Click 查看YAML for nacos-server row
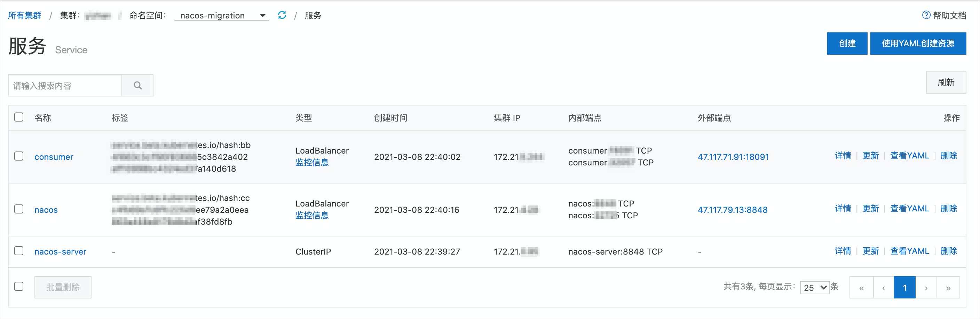Image resolution: width=980 pixels, height=319 pixels. pyautogui.click(x=910, y=251)
